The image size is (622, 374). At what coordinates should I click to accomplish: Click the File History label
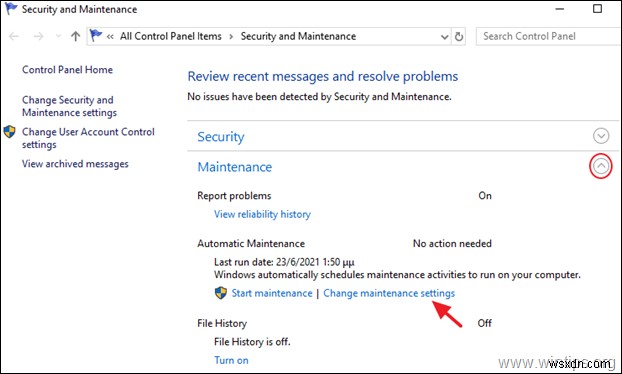click(222, 323)
